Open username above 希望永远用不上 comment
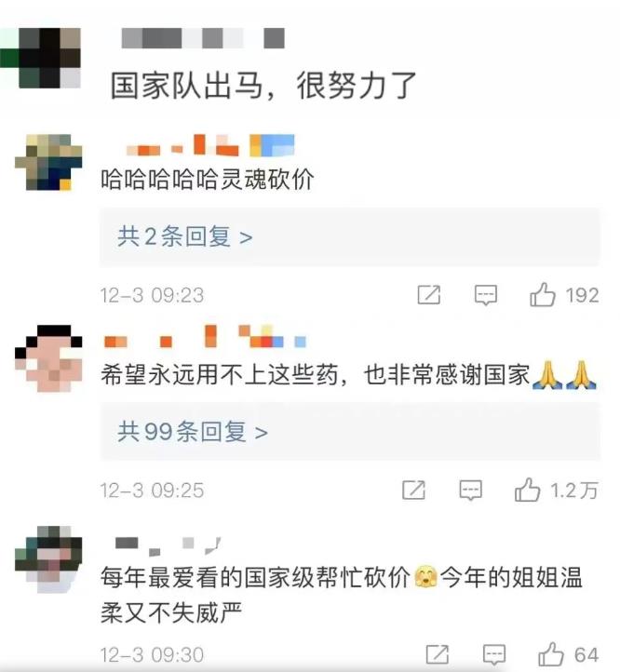 (205, 336)
